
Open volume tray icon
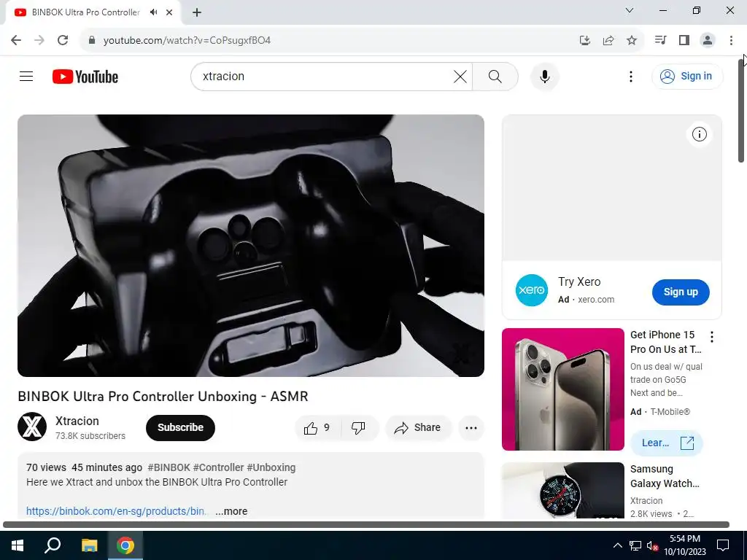coord(652,545)
